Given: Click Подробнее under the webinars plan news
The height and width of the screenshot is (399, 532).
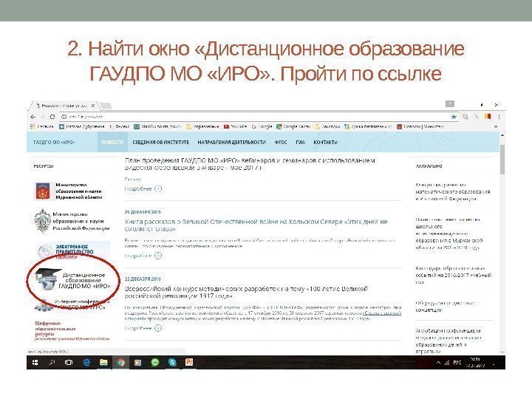Looking at the screenshot, I should [x=143, y=188].
